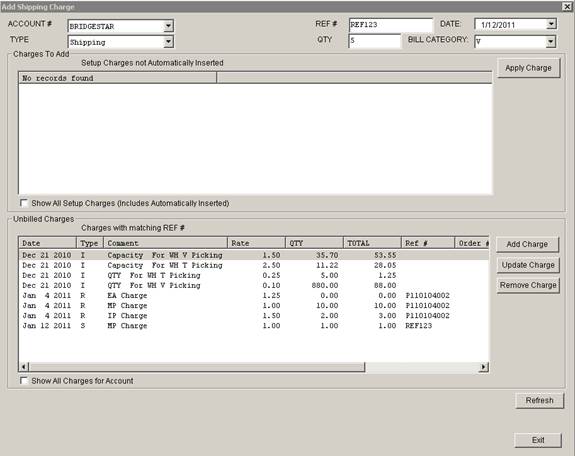Click the quantity value 880.00
Viewport: 575px width, 456px height.
[325, 285]
